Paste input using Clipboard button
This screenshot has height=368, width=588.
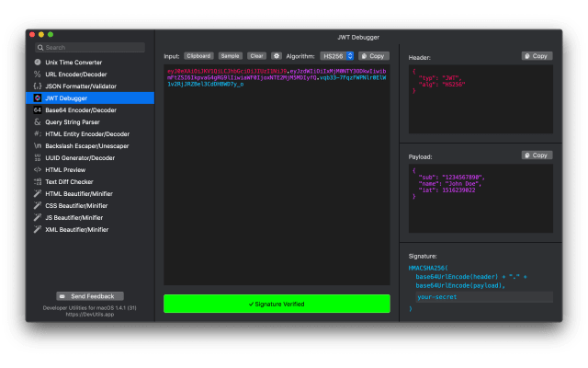click(198, 56)
